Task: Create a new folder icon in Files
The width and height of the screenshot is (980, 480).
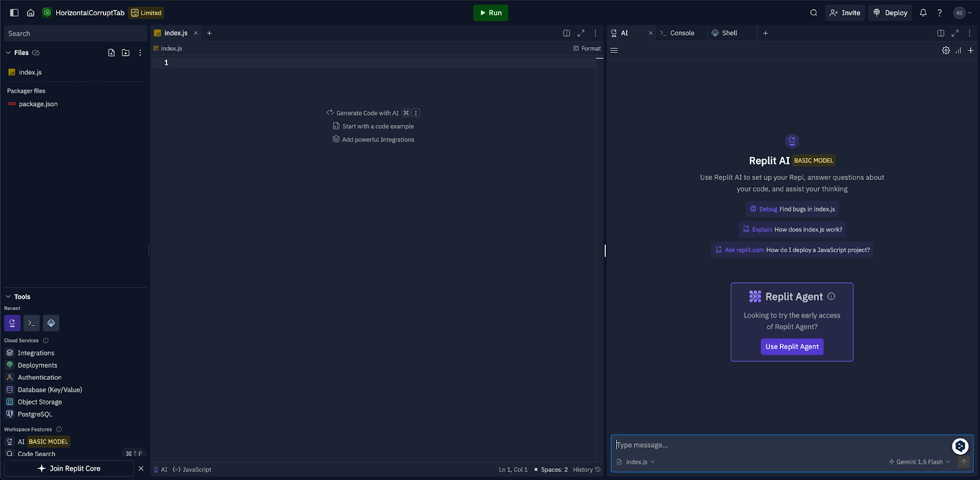Action: [126, 53]
